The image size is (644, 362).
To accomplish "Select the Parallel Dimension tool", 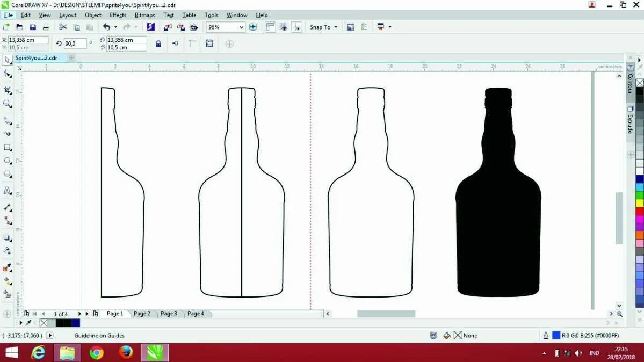I will click(x=8, y=207).
